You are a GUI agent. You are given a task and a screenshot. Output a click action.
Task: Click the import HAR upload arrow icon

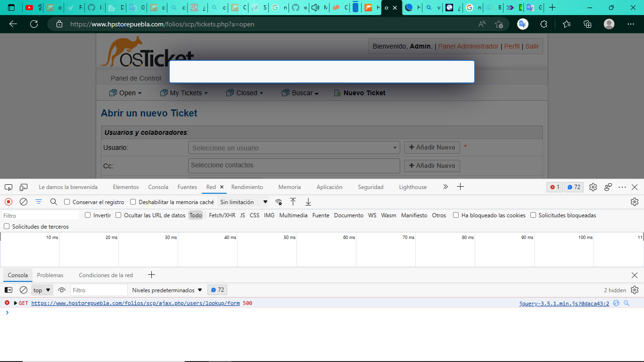coord(293,202)
